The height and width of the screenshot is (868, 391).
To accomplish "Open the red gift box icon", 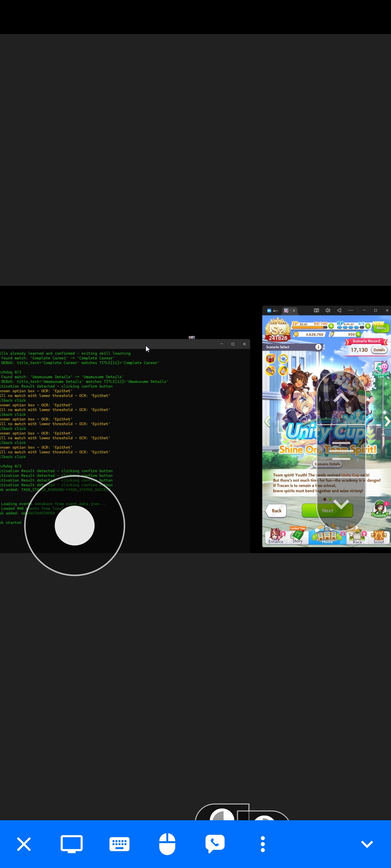I will pos(271,358).
